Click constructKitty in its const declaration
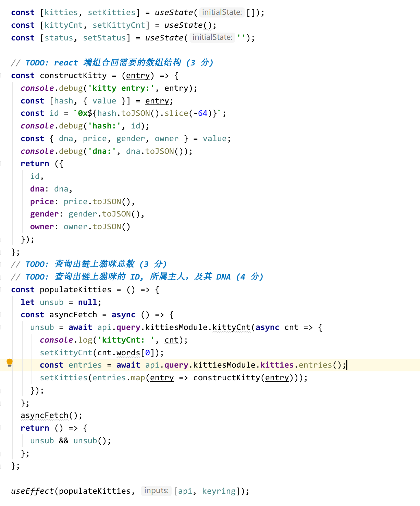Viewport: 420px width, 506px height. [73, 75]
